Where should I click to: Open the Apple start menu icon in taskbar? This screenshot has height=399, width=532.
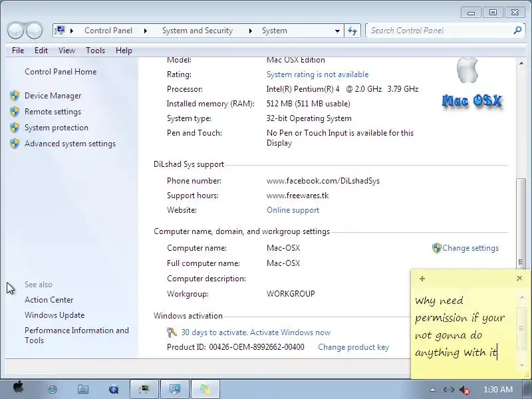(19, 388)
